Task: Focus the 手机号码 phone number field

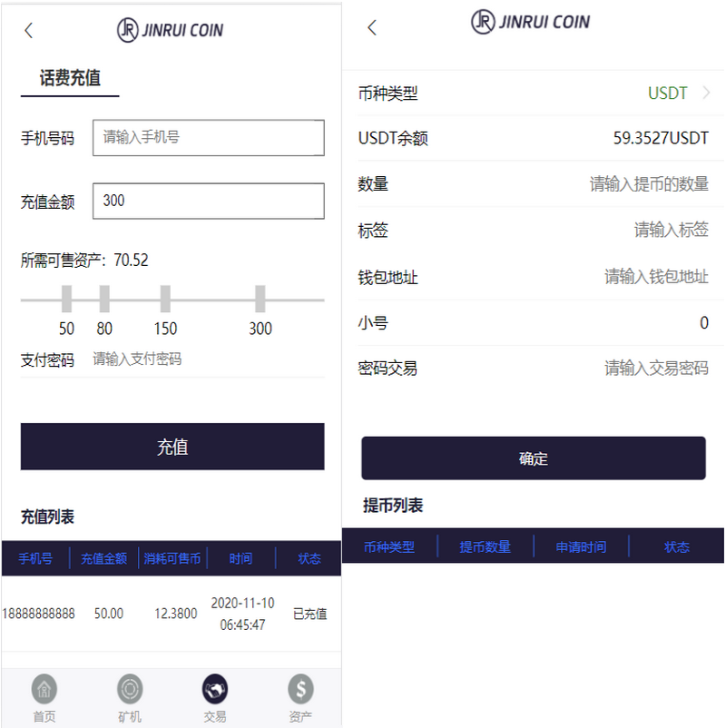Action: tap(209, 138)
